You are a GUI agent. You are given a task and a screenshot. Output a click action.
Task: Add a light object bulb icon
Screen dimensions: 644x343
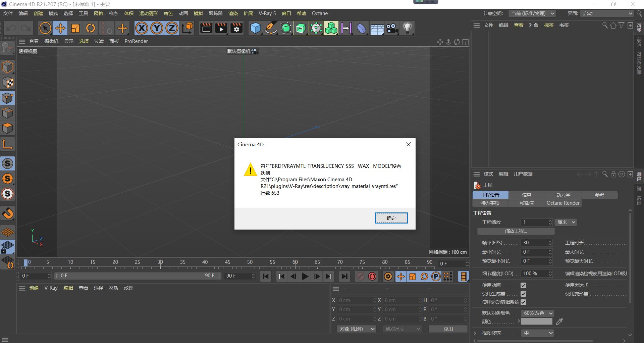[x=408, y=28]
